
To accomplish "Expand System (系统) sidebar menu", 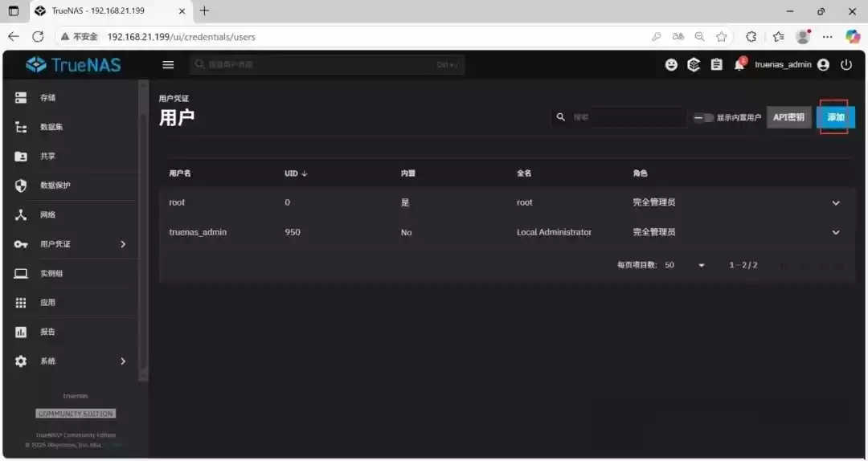I will 70,361.
